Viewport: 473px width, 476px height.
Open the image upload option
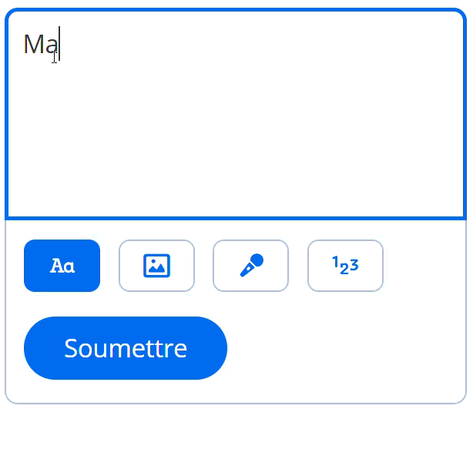pyautogui.click(x=156, y=266)
